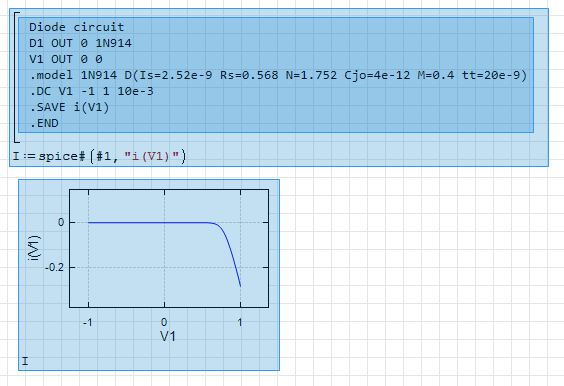The image size is (564, 386).
Task: Click the -0.2 tick label on the y-axis
Action: (54, 268)
